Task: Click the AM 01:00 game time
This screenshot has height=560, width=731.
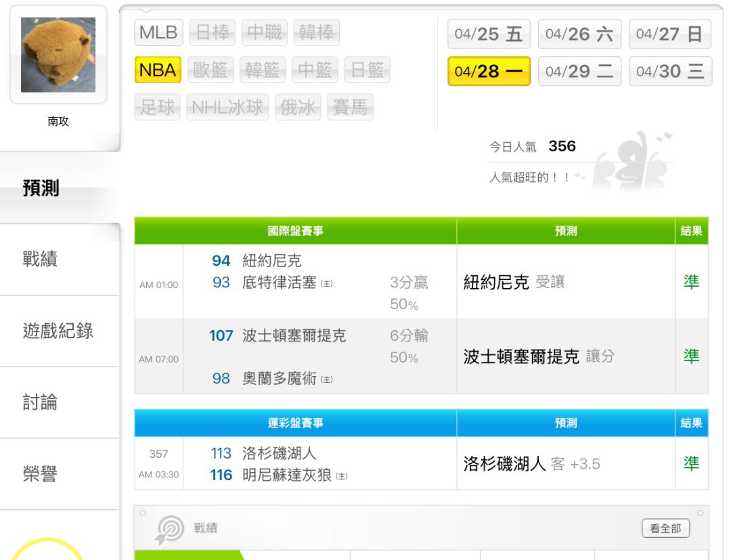Action: pos(158,285)
